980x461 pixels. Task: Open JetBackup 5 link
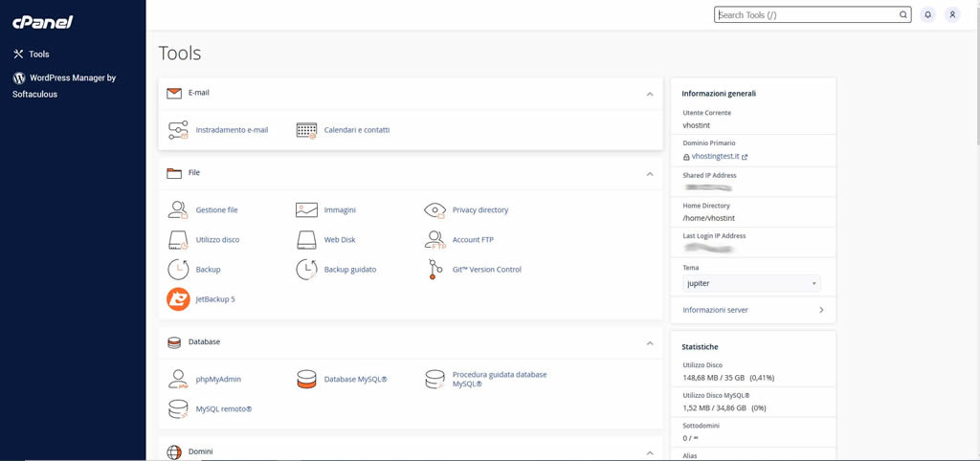pos(215,299)
